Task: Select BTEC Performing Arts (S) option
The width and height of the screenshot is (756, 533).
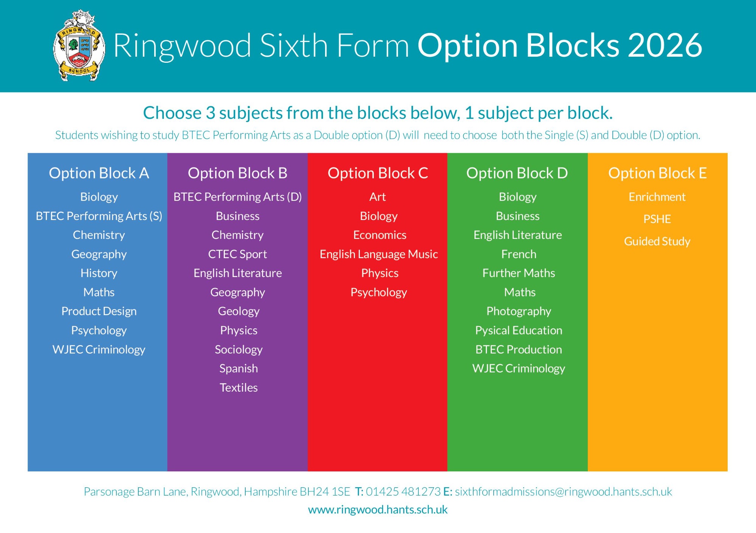Action: (99, 216)
